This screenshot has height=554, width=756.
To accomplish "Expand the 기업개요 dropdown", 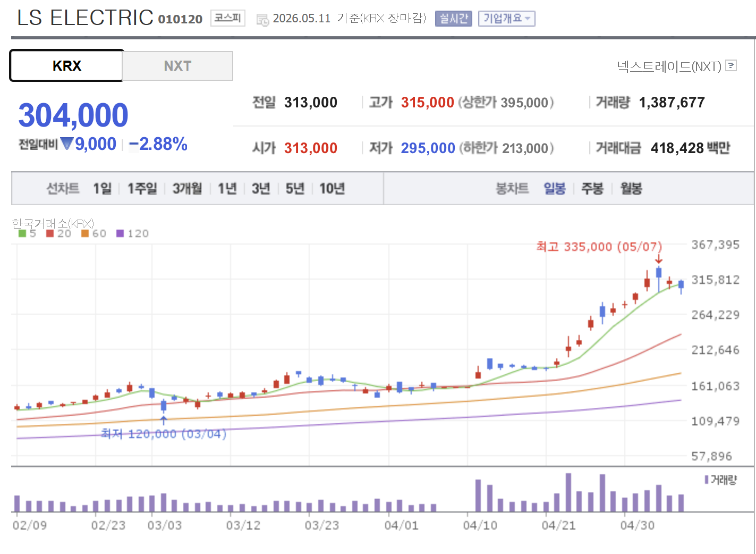I will [x=506, y=19].
